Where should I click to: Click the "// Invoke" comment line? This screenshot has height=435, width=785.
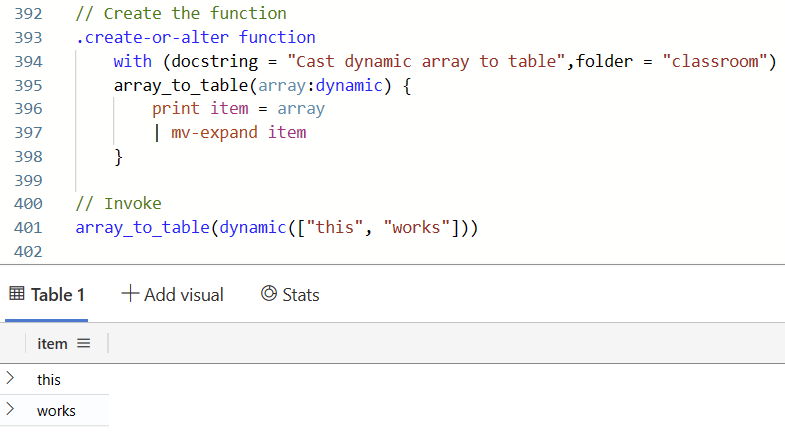point(118,204)
